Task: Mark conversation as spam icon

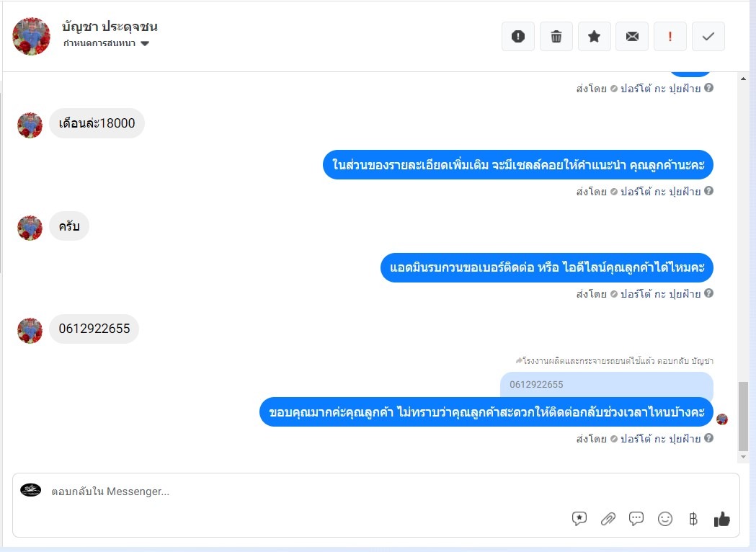Action: point(518,36)
